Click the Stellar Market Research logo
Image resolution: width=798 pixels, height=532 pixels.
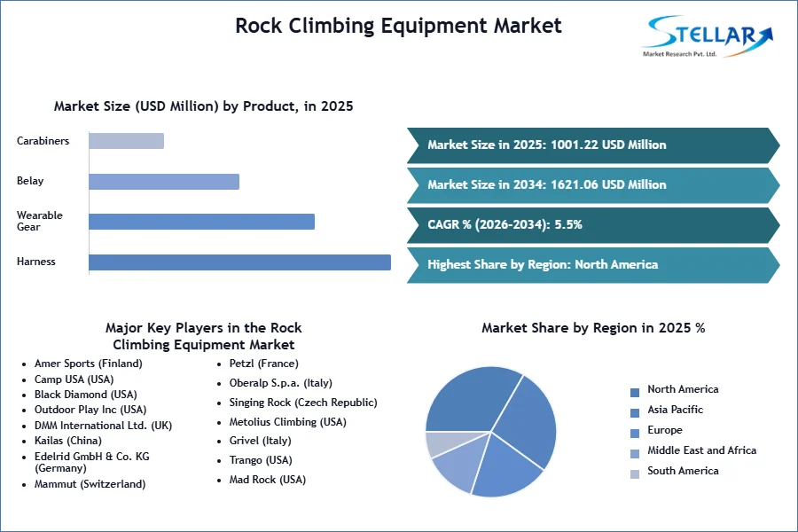[707, 36]
